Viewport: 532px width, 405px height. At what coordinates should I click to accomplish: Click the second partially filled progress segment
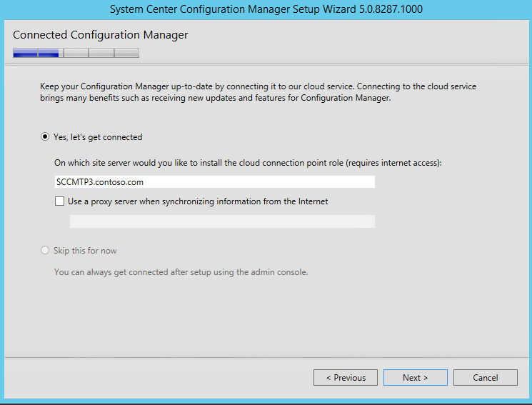coord(51,53)
